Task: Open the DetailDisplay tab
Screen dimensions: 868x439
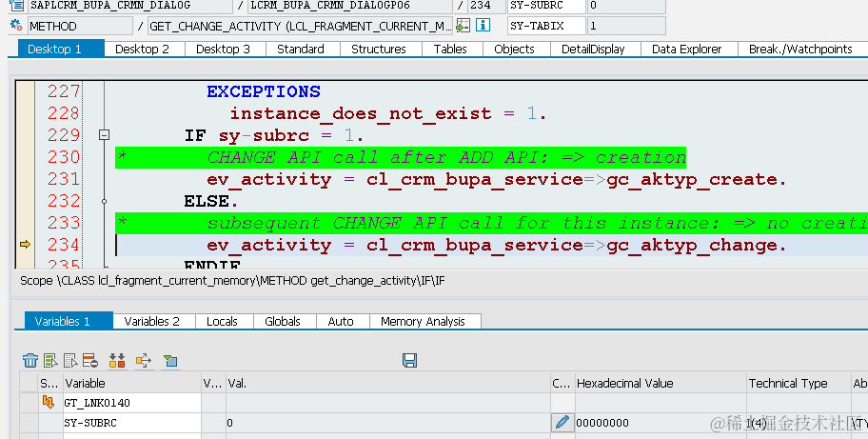Action: 593,49
